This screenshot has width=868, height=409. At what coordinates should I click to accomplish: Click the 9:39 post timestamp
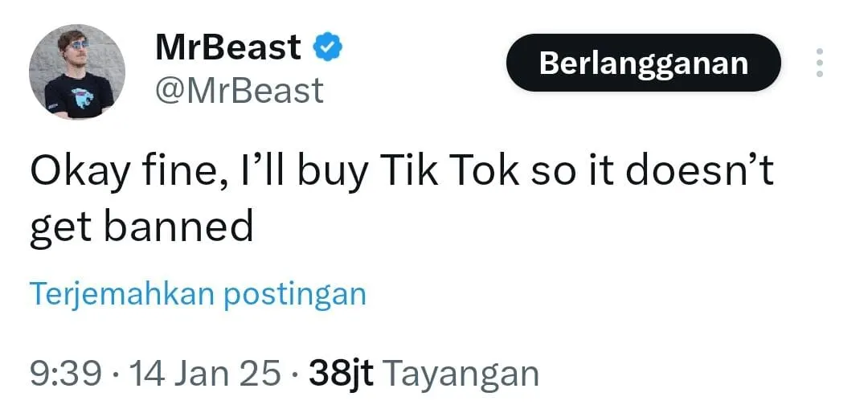(x=65, y=373)
